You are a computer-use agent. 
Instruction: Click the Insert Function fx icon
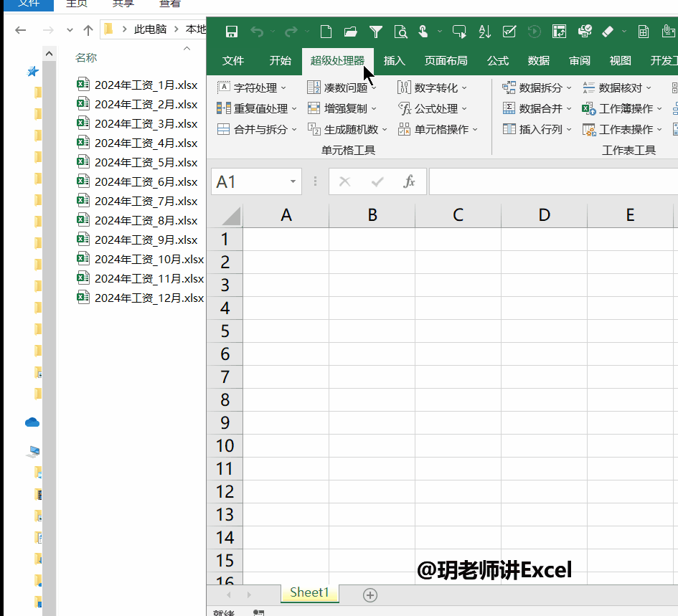click(409, 181)
